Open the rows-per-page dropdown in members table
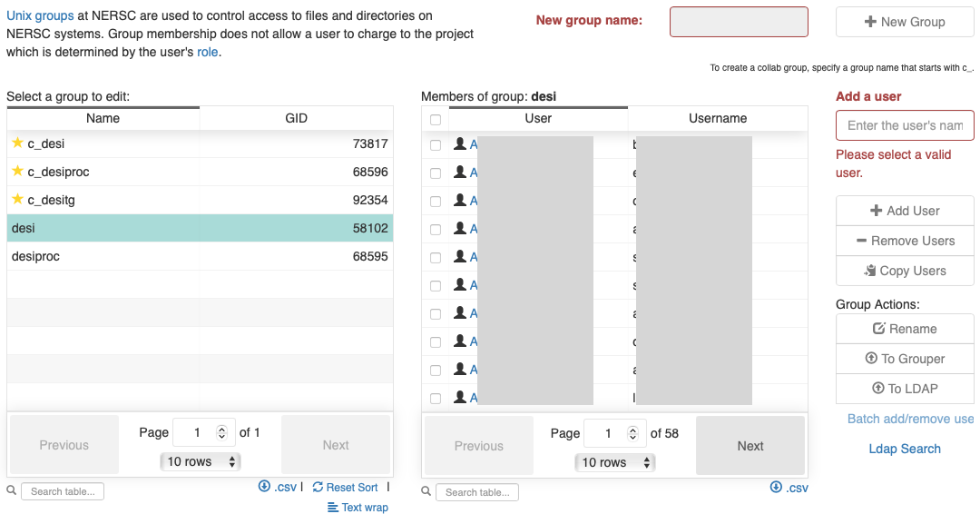Screen dimensions: 980x514 pyautogui.click(x=614, y=462)
